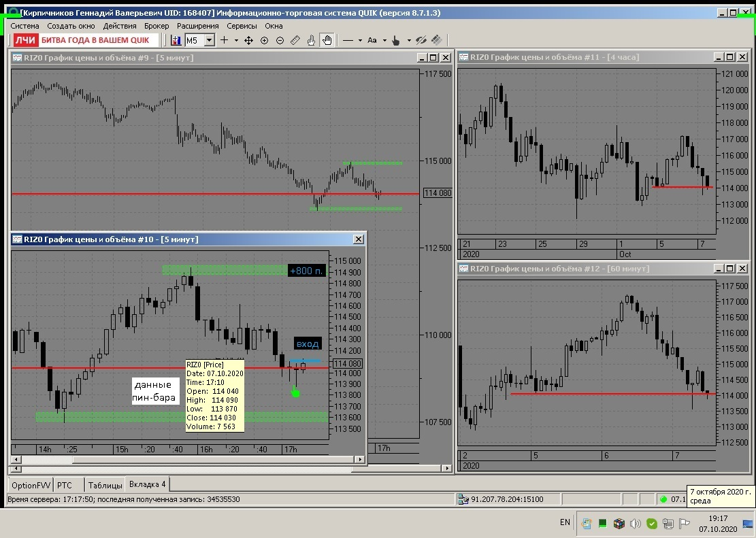
Task: Expand the Aa text tool dropdown arrow
Action: (x=384, y=41)
